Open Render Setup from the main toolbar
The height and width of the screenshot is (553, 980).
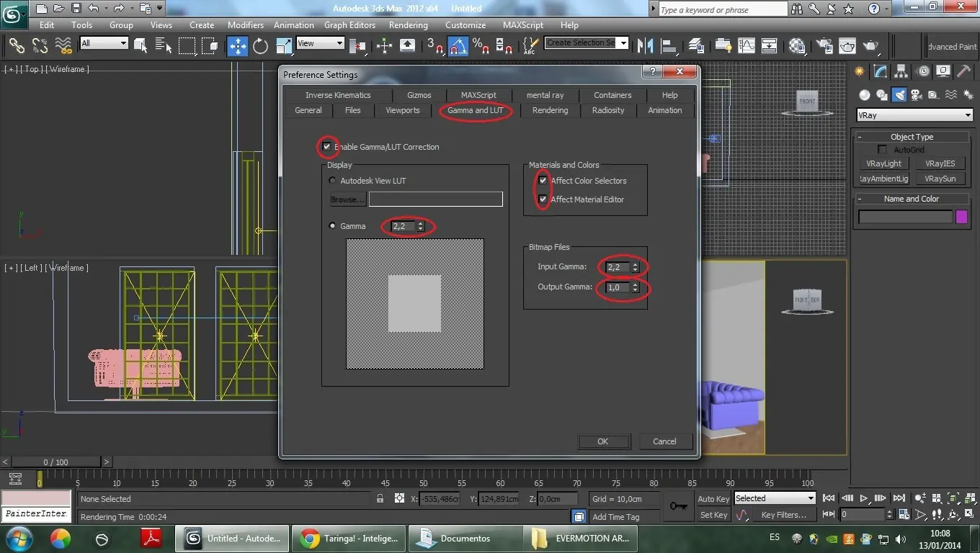coord(824,45)
